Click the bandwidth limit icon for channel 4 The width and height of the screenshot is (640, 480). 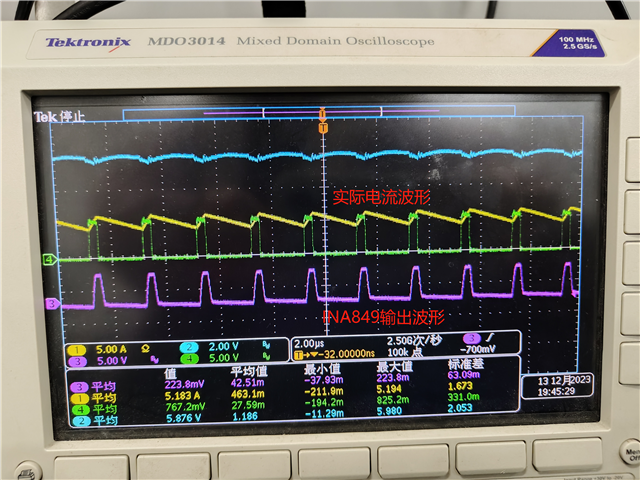pos(267,356)
